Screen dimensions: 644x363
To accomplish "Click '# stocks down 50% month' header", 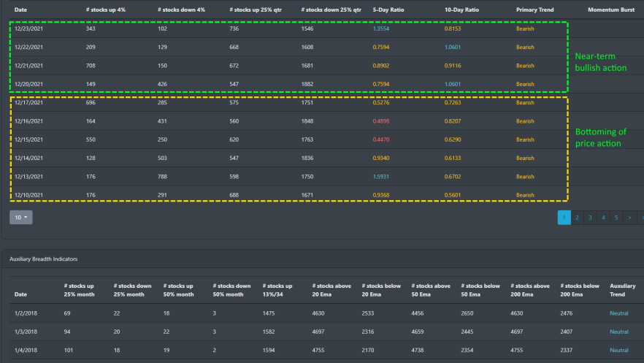I will pos(231,290).
